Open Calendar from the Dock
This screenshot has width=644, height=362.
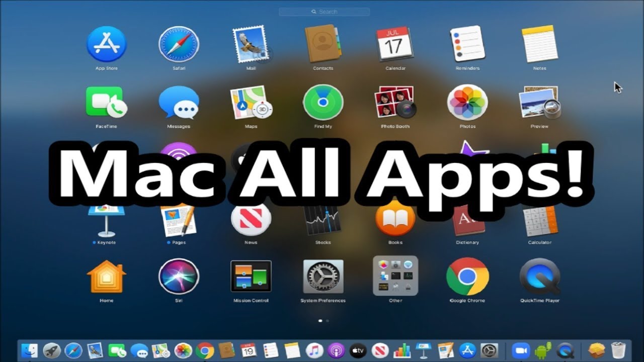[249, 350]
